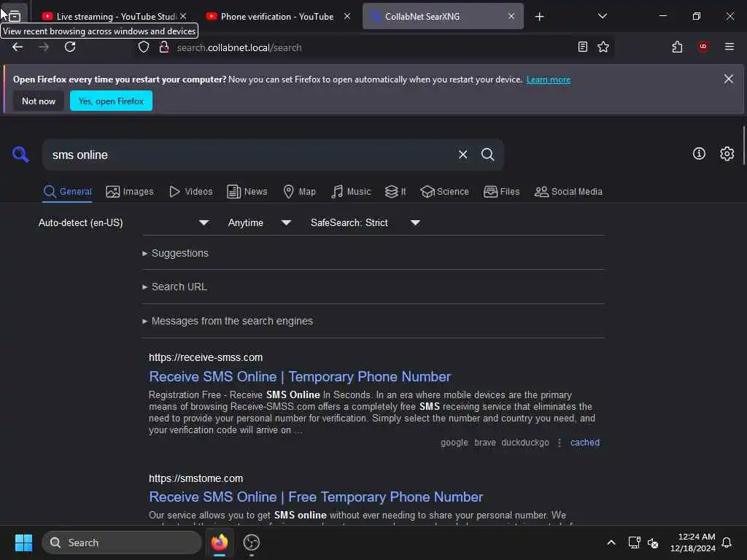The width and height of the screenshot is (747, 560).
Task: Expand the Search URL section
Action: click(x=174, y=287)
